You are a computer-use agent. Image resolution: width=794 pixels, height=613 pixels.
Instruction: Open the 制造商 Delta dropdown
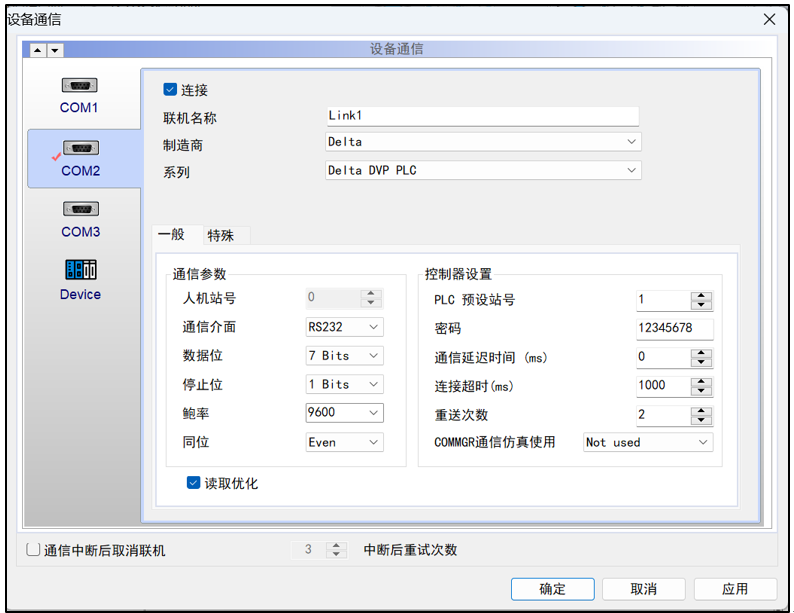point(631,142)
